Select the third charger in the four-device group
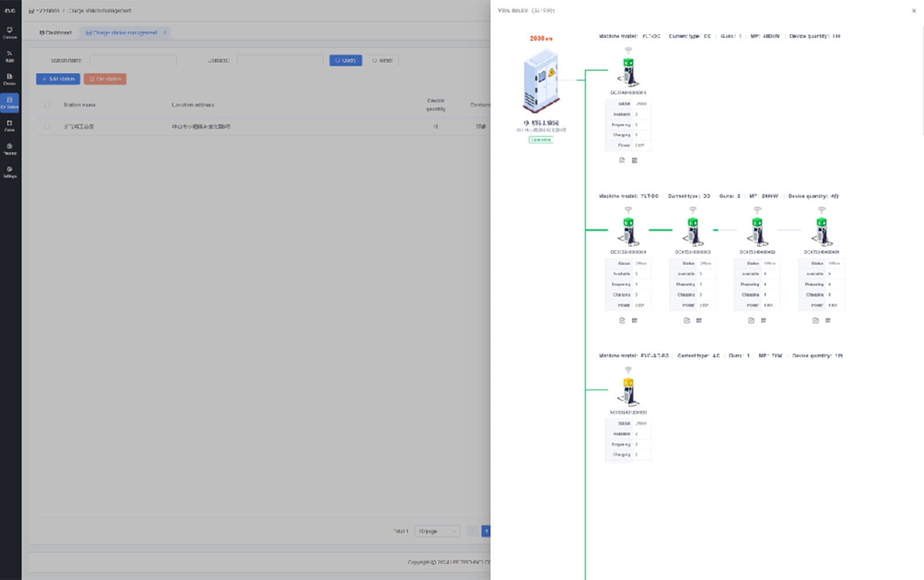Screen dimensions: 924x580 click(757, 232)
